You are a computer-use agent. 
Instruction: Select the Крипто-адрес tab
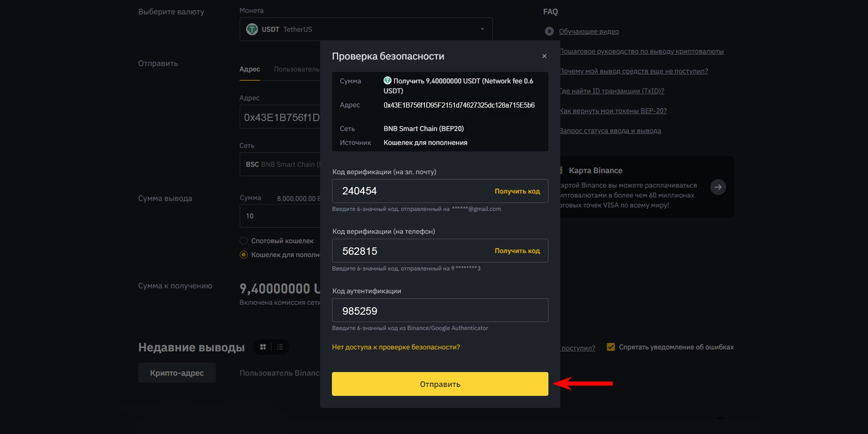177,373
